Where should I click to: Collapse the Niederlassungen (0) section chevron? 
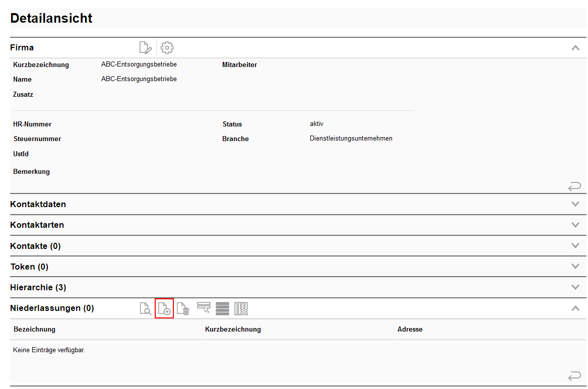pos(575,308)
